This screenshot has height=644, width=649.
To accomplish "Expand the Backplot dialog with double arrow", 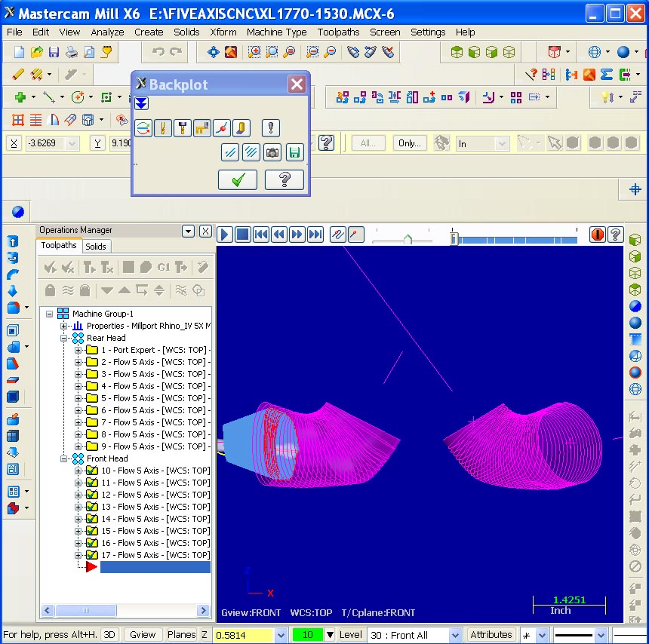I will point(142,103).
